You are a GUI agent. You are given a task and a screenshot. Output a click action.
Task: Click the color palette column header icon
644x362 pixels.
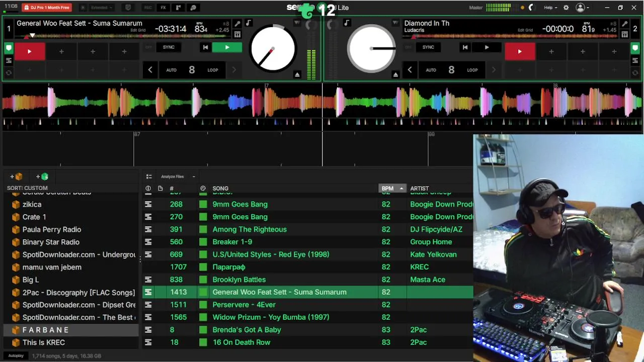(203, 189)
